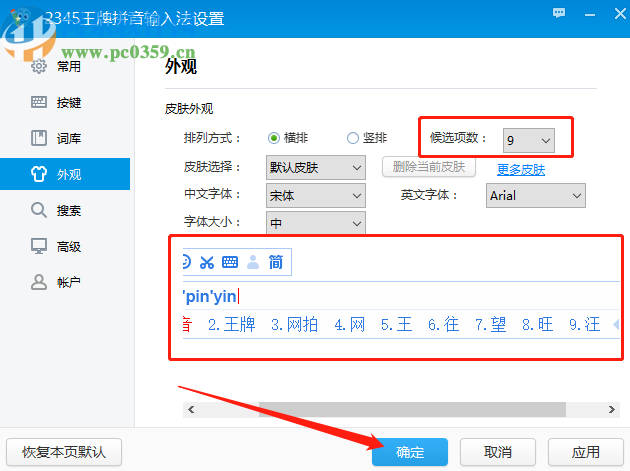Viewport: 630px width, 471px height.
Task: Click candidate 6.往 in preview
Action: (x=443, y=324)
